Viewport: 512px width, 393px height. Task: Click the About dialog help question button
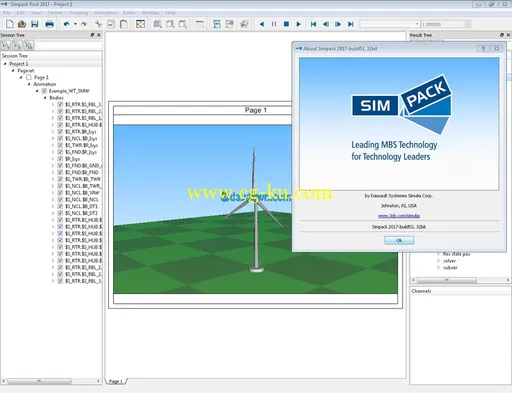point(483,49)
